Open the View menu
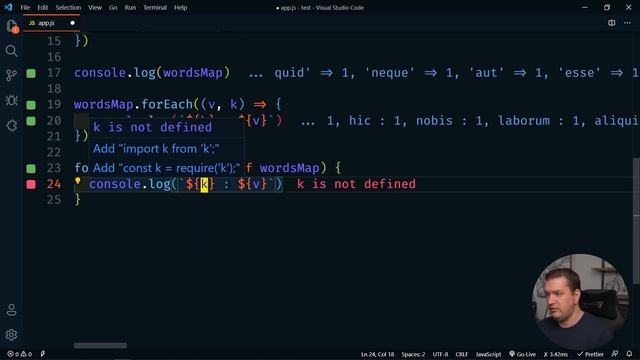The height and width of the screenshot is (360, 640). click(95, 7)
